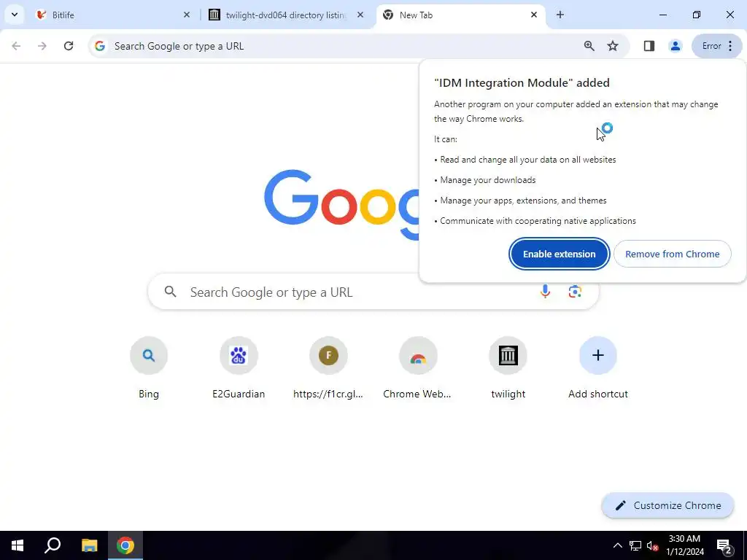Open the taskbar clock showing 3:30 AM

(684, 545)
